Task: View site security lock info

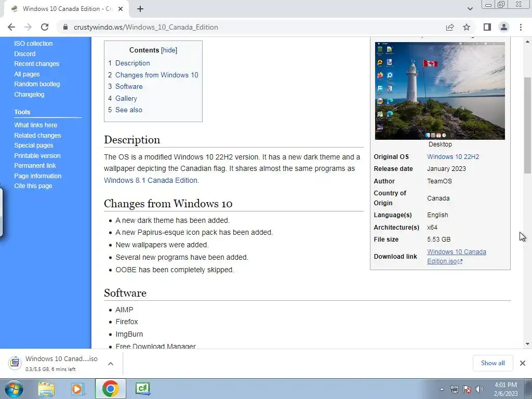Action: point(65,27)
